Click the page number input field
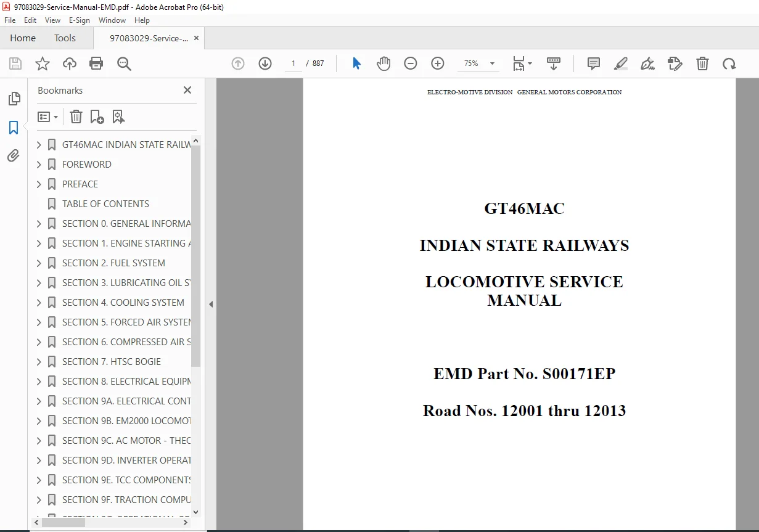 293,63
